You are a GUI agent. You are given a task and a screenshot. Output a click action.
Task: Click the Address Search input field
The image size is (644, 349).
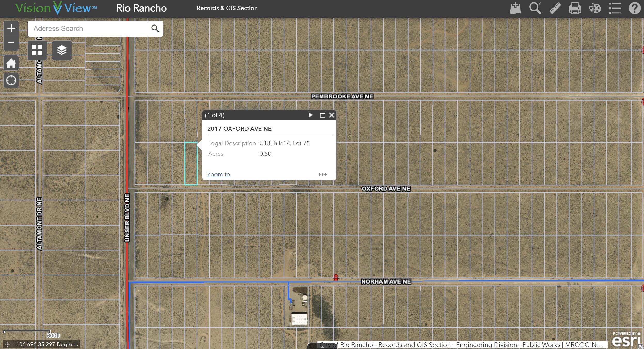coord(88,29)
